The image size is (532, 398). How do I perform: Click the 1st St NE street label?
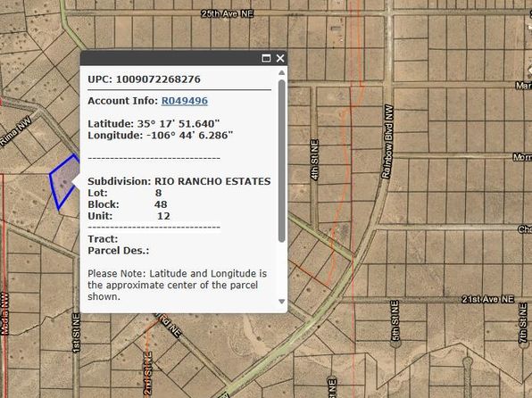tap(77, 333)
